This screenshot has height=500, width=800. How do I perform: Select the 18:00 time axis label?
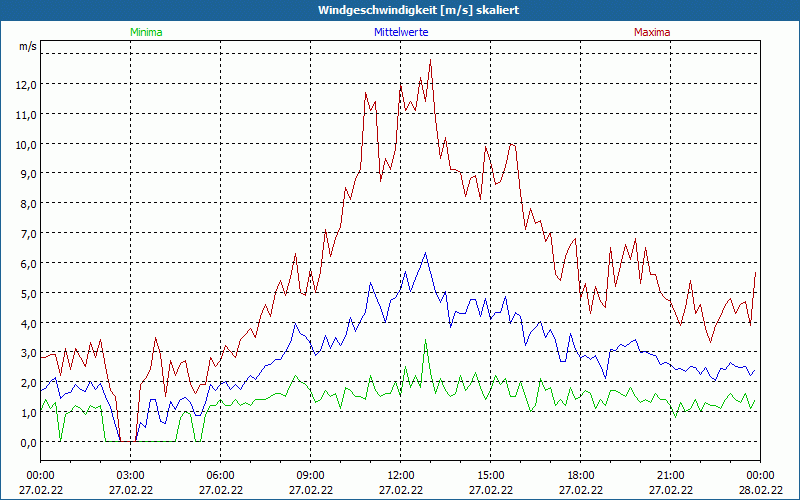click(581, 475)
